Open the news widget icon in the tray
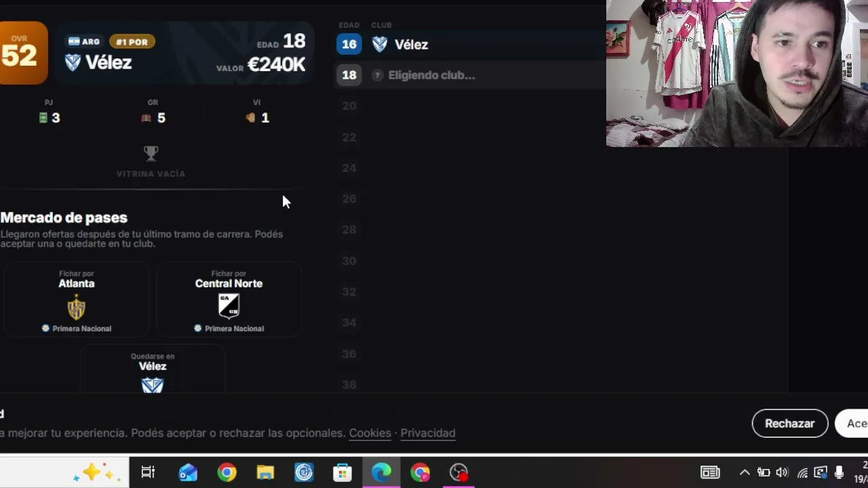Viewport: 868px width, 488px height. tap(710, 472)
